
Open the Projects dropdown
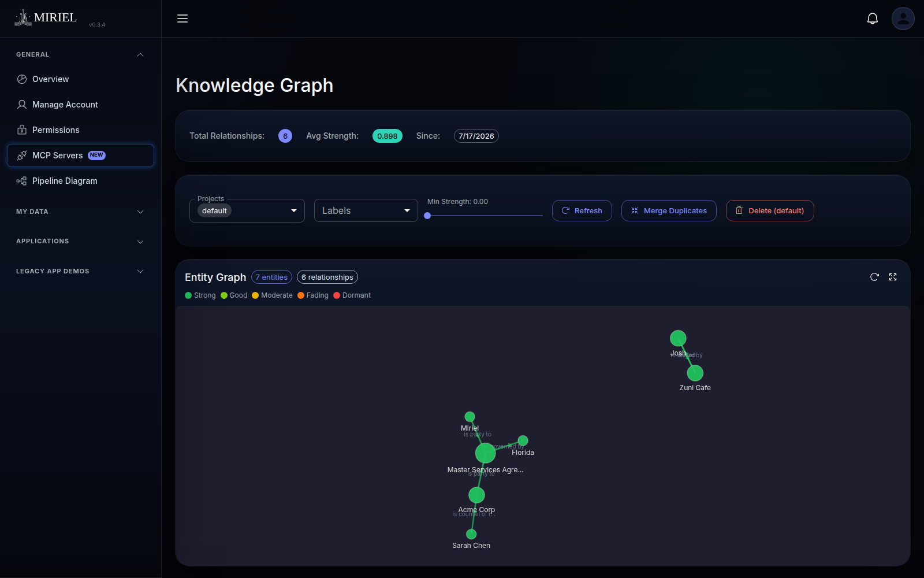[247, 210]
